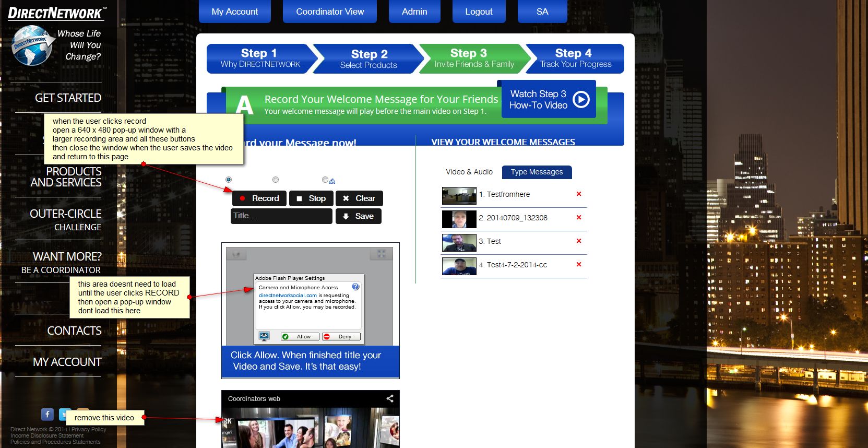Remove the message titled Test using red X
868x448 pixels.
[579, 241]
